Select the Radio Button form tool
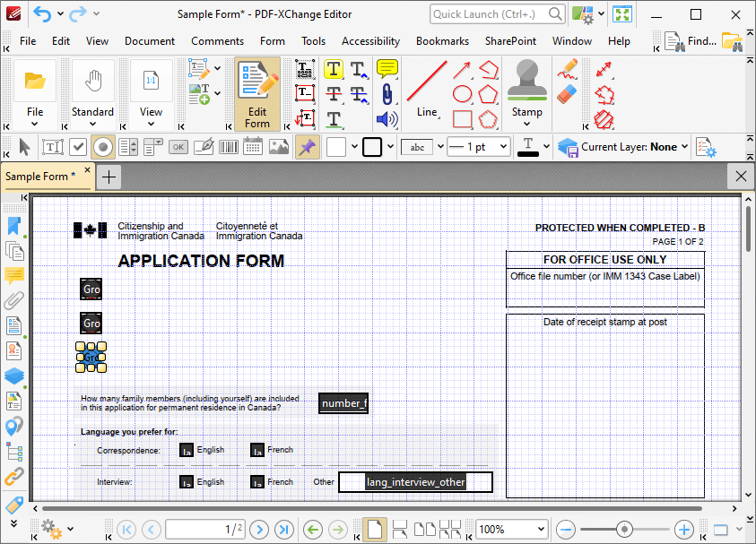Viewport: 756px width, 544px height. click(103, 147)
